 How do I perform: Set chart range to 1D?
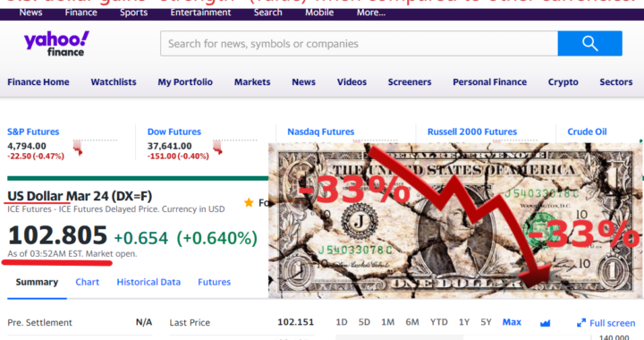342,322
